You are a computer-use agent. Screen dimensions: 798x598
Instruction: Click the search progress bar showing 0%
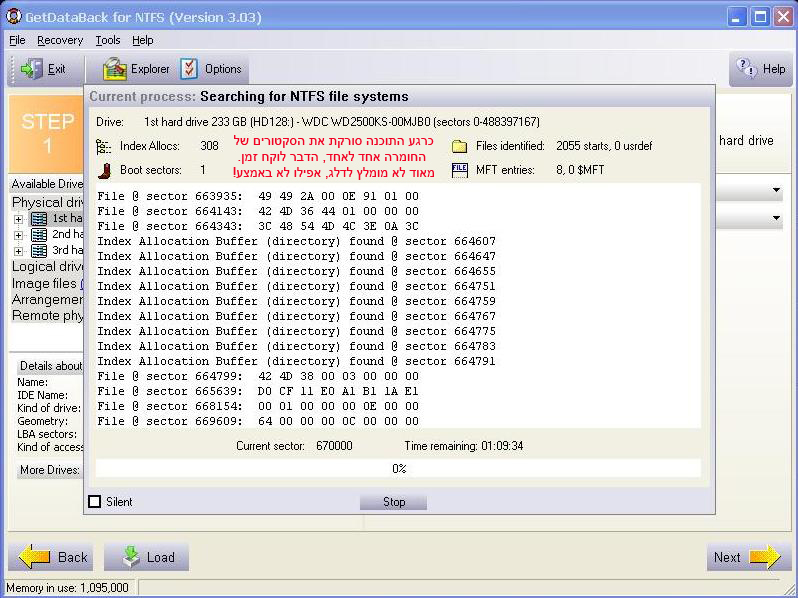click(398, 468)
